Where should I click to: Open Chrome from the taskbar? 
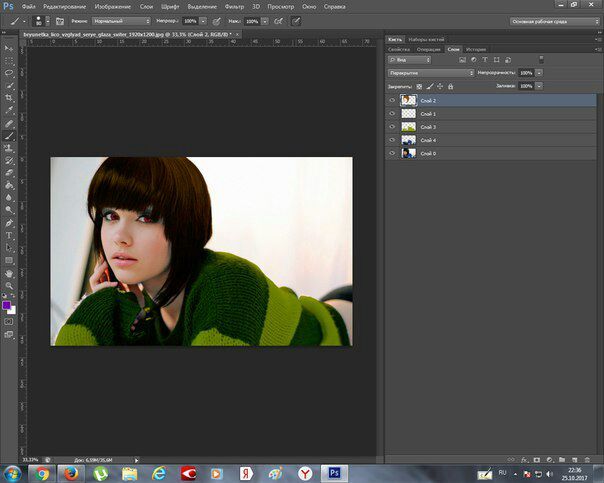[42, 473]
